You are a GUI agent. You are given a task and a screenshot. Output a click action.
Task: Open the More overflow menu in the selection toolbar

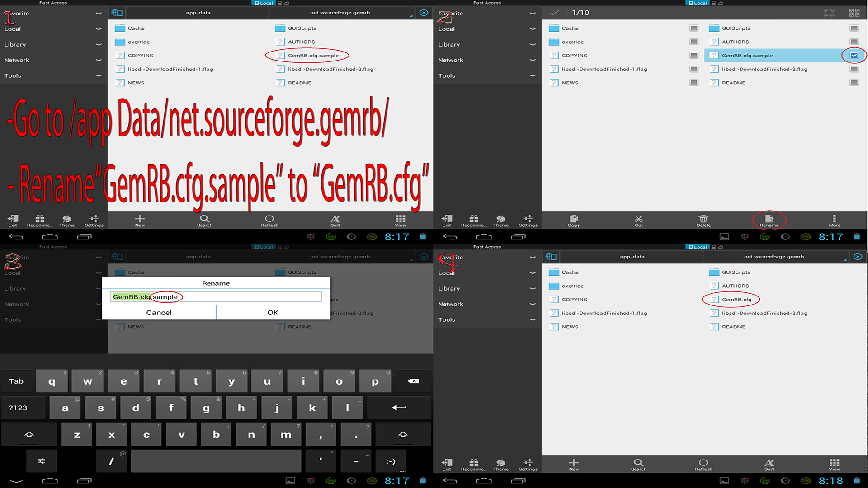(x=835, y=221)
